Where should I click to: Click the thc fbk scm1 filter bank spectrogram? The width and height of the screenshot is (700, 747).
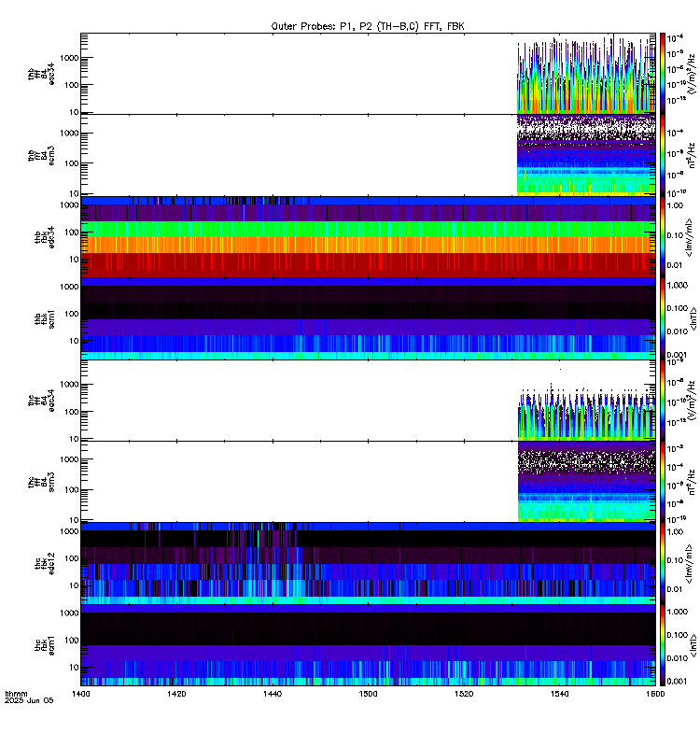coord(368,645)
